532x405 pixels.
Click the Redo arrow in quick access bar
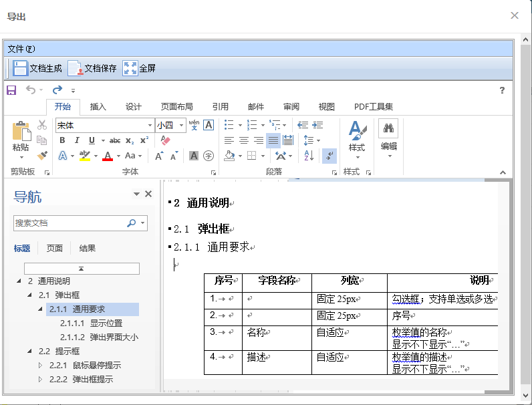[57, 90]
